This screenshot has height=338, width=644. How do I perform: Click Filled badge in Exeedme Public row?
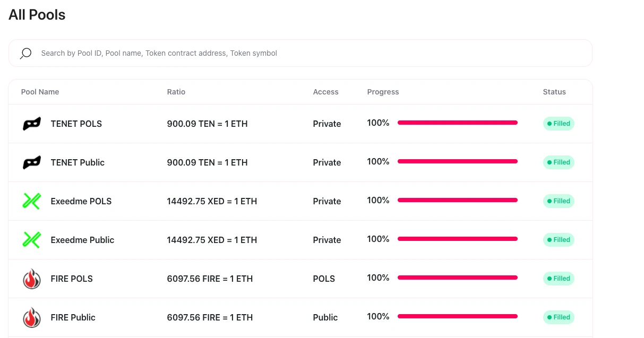click(559, 240)
